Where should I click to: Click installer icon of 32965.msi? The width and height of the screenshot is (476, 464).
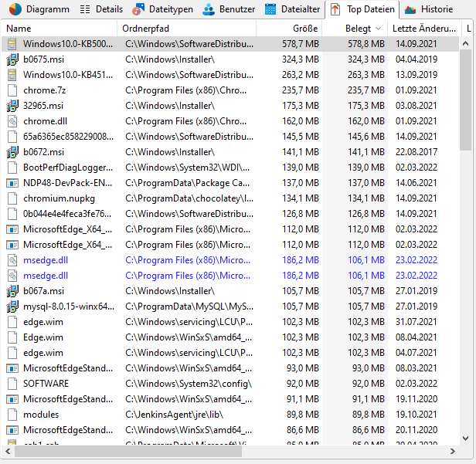coord(12,106)
